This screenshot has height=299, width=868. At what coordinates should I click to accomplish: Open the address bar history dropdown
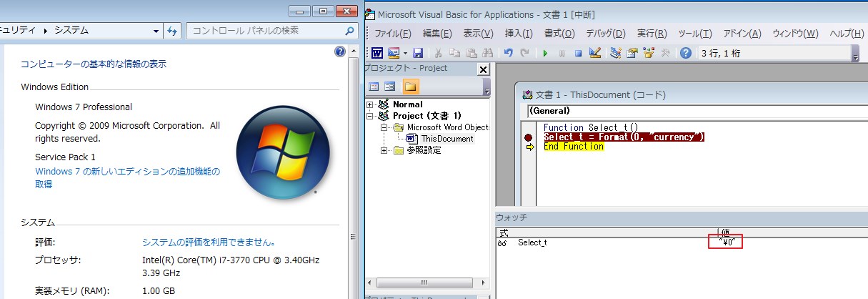(x=157, y=31)
